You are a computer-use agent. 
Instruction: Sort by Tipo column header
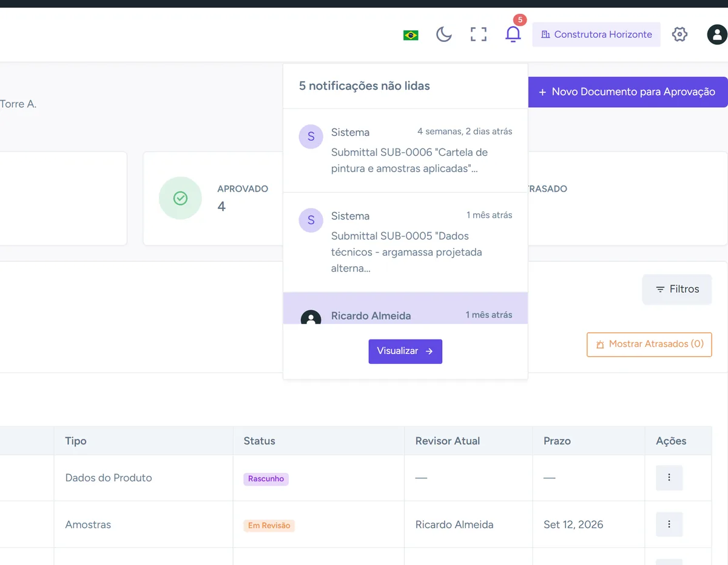[x=143, y=441]
